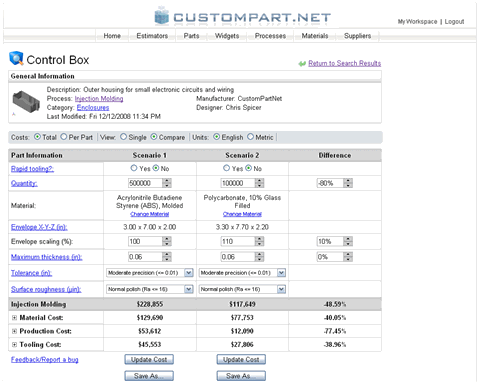Click quantity difference percent stepper
480x385 pixels.
pyautogui.click(x=348, y=183)
